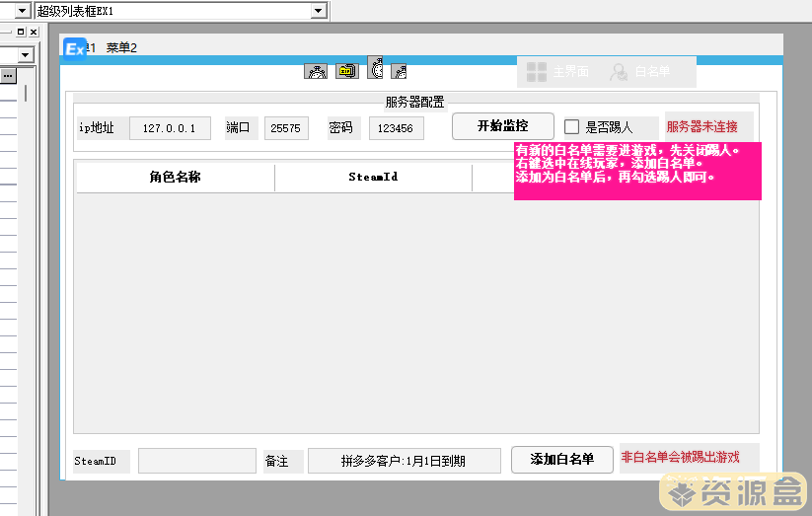Toggle the 是否踢人 checkbox
The image size is (812, 516).
click(x=571, y=126)
